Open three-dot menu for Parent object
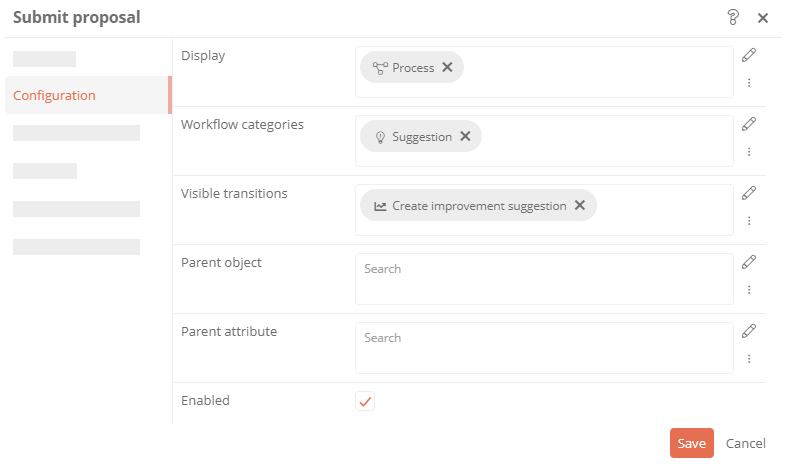Screen dimensions: 788x467 click(749, 290)
